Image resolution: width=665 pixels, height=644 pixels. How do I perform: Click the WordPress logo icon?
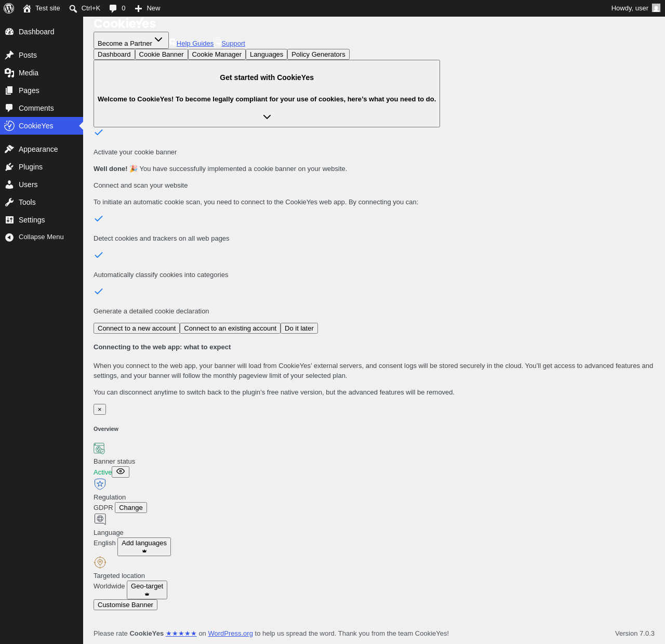point(9,8)
